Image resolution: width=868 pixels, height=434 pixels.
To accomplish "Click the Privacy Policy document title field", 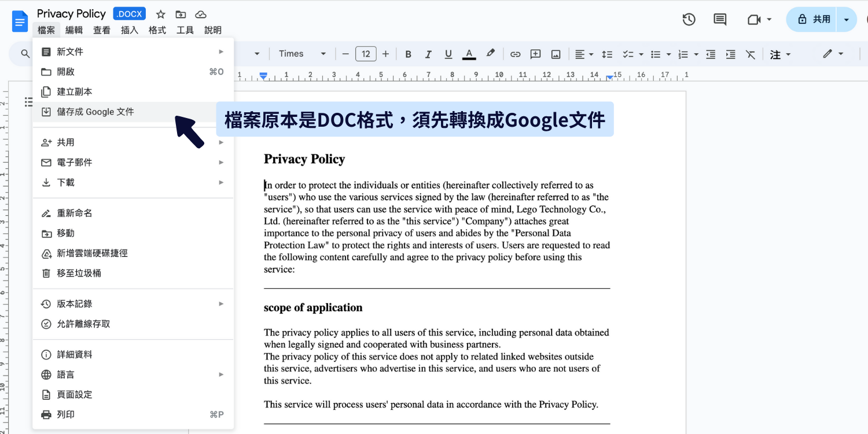I will (x=71, y=14).
